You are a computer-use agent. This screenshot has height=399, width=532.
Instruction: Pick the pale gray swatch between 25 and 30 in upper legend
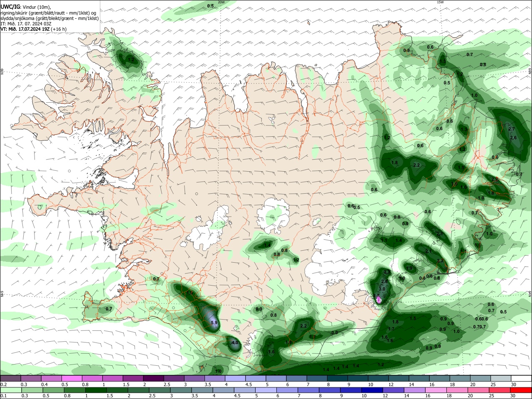click(x=501, y=379)
